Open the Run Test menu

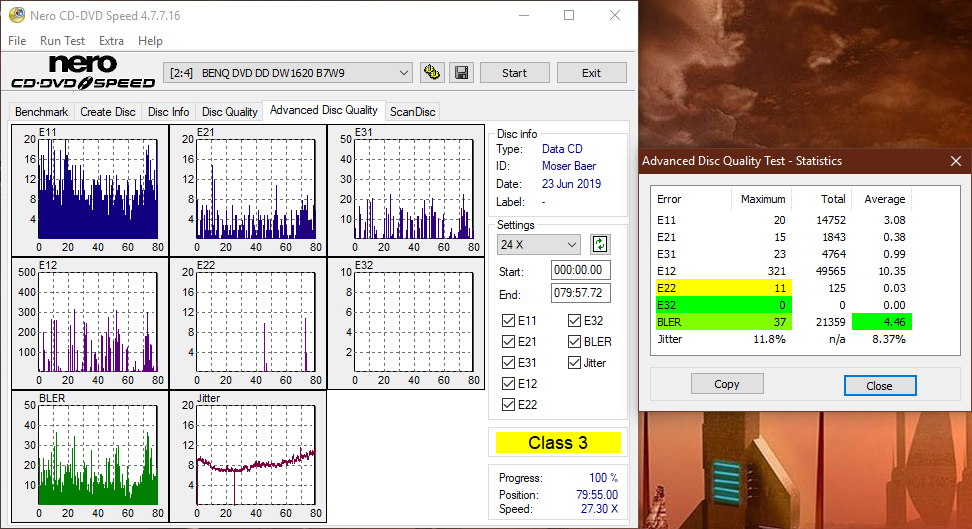click(62, 41)
